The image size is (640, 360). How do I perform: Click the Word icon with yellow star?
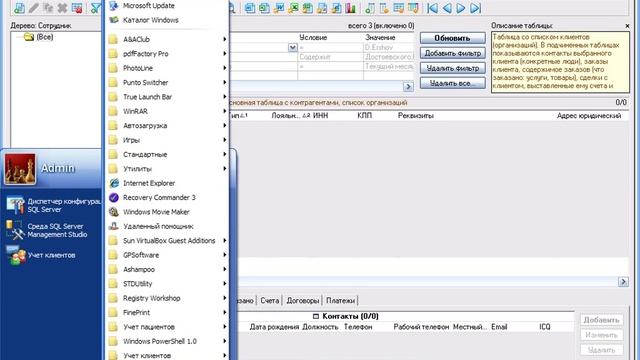click(x=279, y=8)
